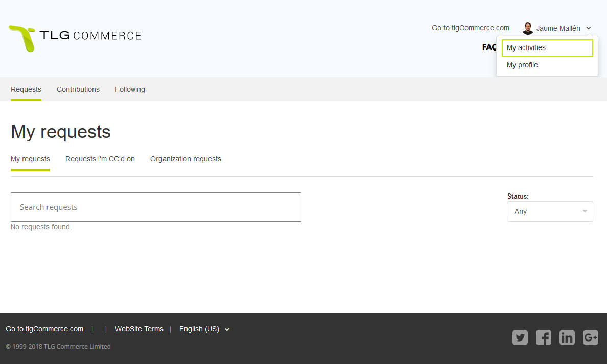Open the LinkedIn icon in the footer

[x=567, y=337]
